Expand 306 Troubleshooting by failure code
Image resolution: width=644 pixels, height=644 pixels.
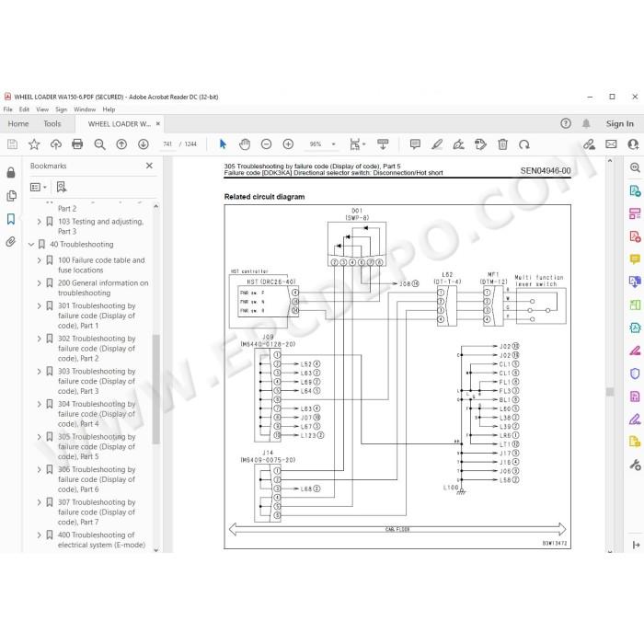click(39, 469)
